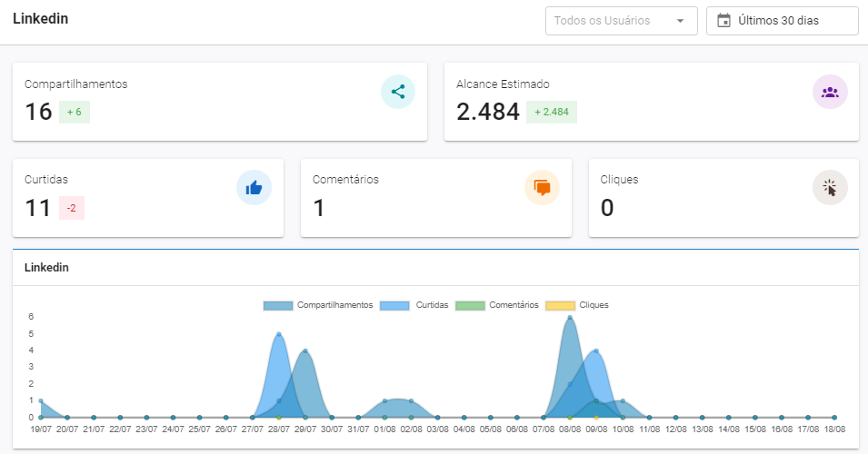Click the calendar icon beside Últimos 30 dias

point(723,21)
